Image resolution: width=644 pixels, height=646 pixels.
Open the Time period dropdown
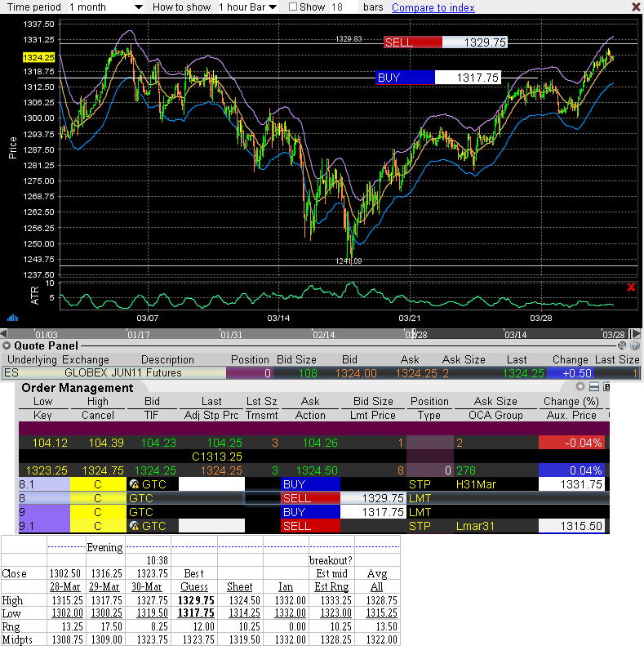coord(106,7)
